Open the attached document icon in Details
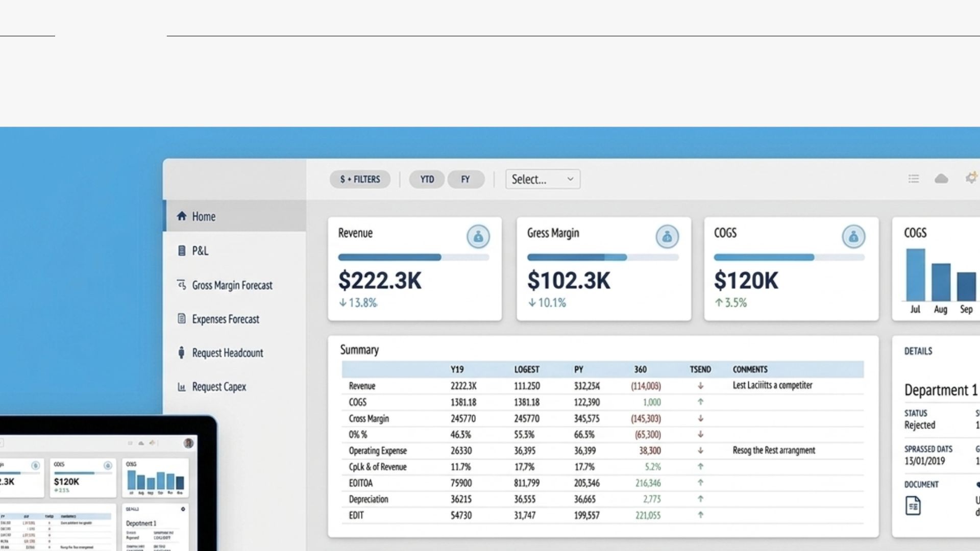This screenshot has height=551, width=980. (913, 506)
